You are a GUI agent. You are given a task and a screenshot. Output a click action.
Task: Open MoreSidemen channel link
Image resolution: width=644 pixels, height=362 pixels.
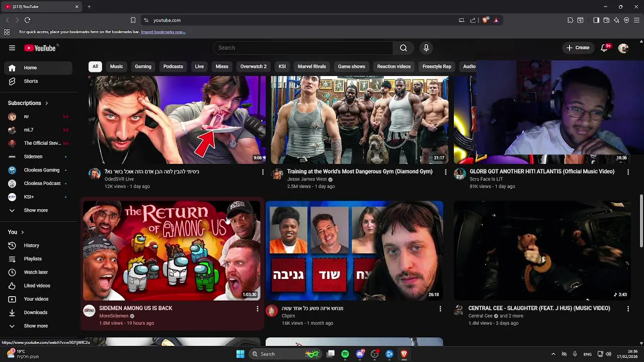point(114,316)
